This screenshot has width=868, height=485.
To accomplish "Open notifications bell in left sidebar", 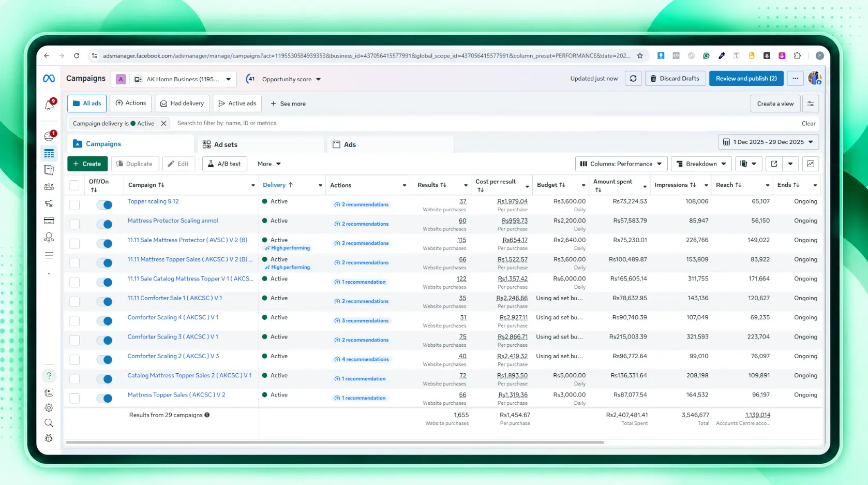I will 49,105.
